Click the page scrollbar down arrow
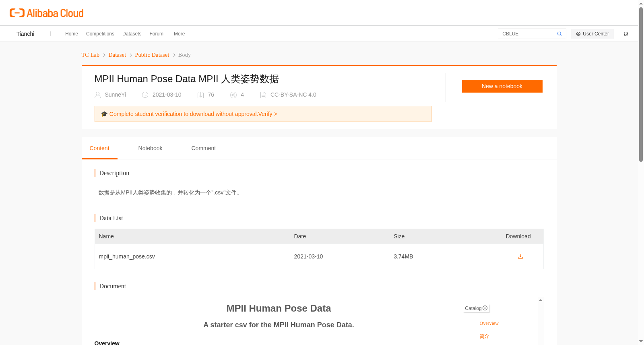 point(641,341)
